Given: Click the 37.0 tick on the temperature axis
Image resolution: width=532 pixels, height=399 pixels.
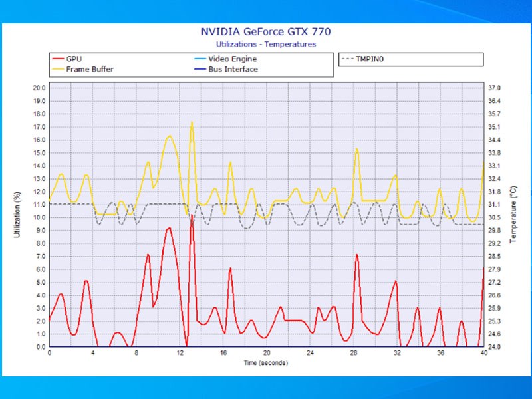Looking at the screenshot, I should (x=494, y=88).
